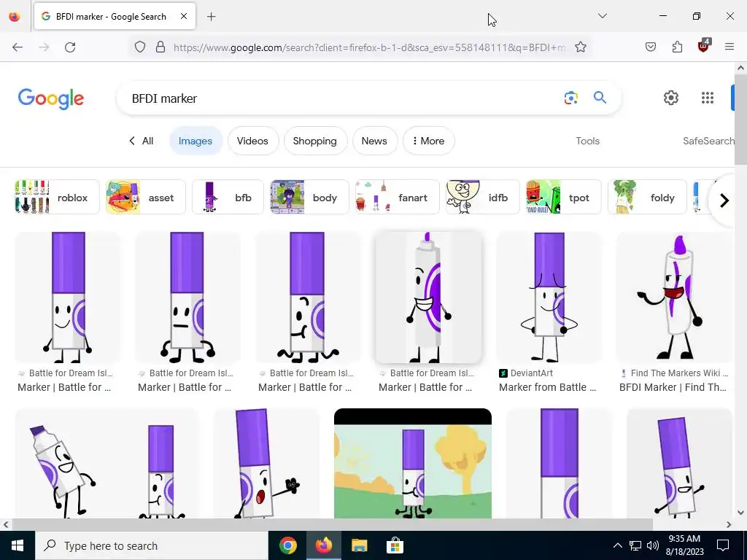The height and width of the screenshot is (560, 747).
Task: Switch to Videos results
Action: pyautogui.click(x=252, y=141)
